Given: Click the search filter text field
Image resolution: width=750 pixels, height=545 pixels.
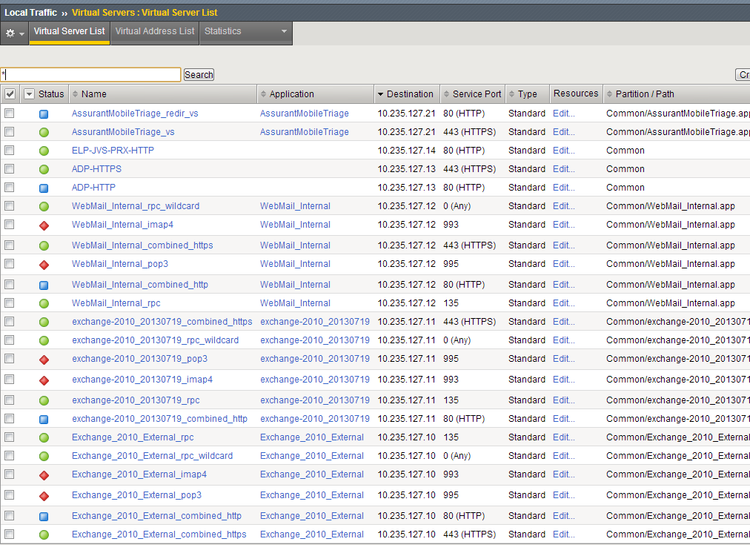Looking at the screenshot, I should coord(91,75).
